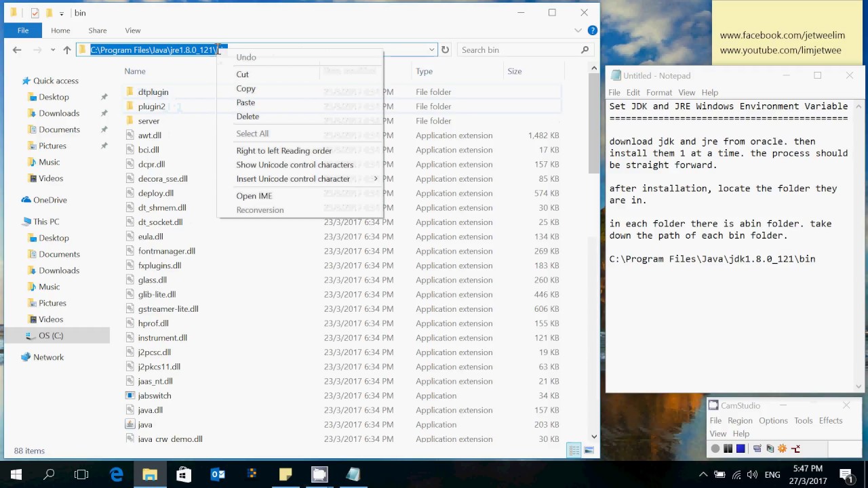Open the Explorer File tab
This screenshot has width=868, height=488.
23,30
